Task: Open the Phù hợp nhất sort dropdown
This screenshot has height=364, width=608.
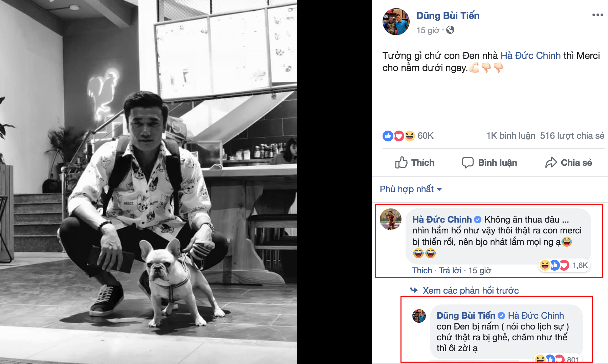Action: click(x=410, y=189)
